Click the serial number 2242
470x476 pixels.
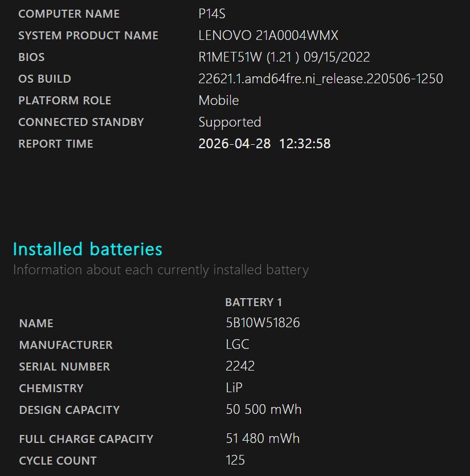click(x=240, y=367)
